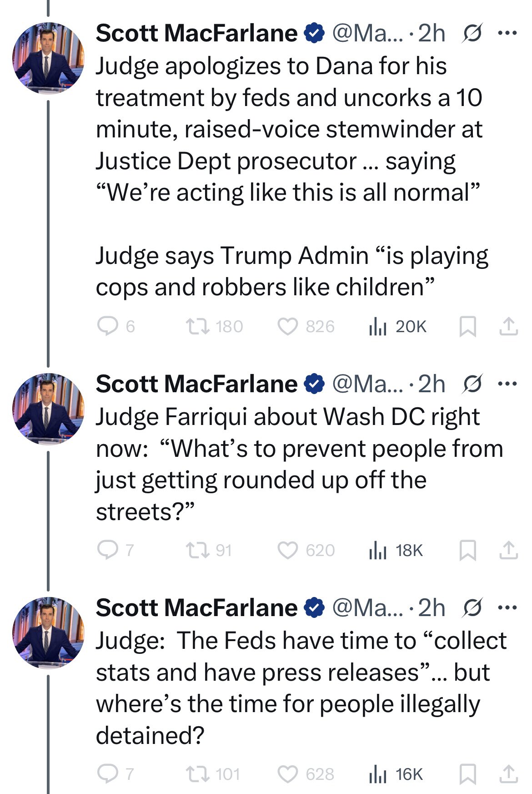This screenshot has width=532, height=794.
Task: Reply to the 'cops and robbers' tweet
Action: 108,326
